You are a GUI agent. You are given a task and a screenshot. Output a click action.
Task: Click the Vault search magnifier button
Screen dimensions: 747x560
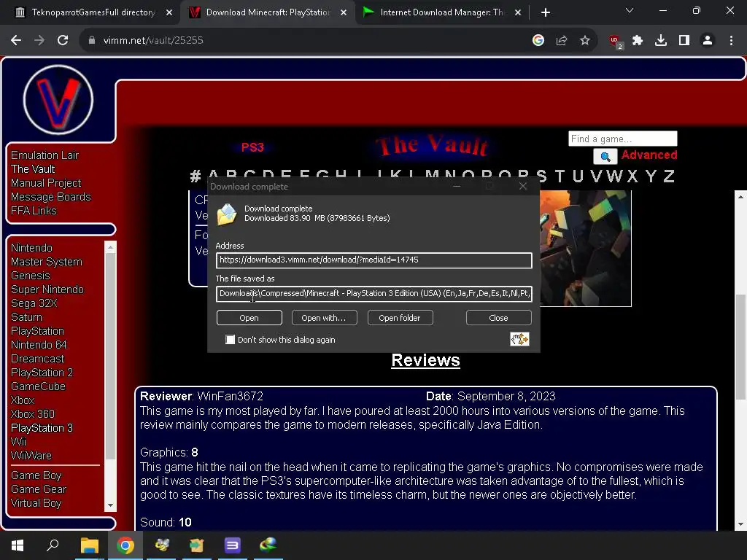(x=605, y=156)
